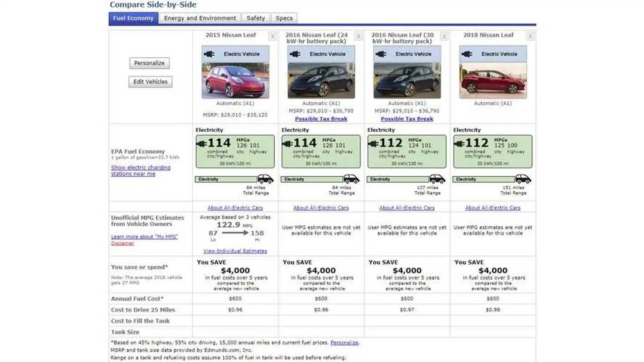This screenshot has height=362, width=644.
Task: Click the car range icon showing 84 miles for 2015 Leaf
Action: (x=266, y=179)
